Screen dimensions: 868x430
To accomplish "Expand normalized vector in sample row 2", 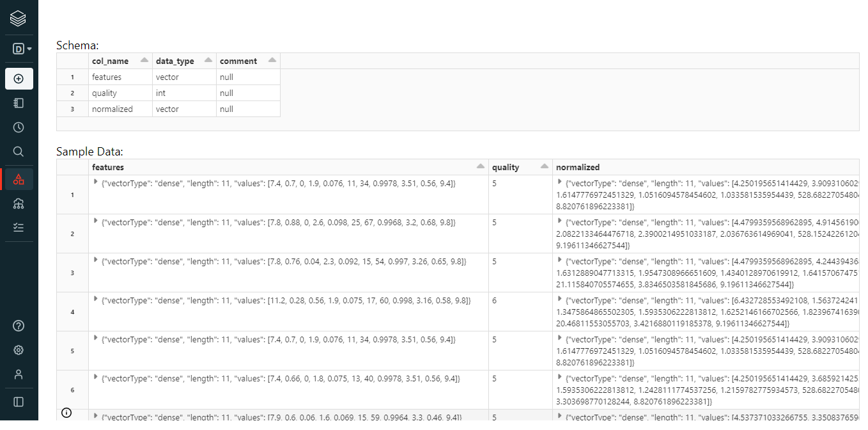I will coord(560,221).
